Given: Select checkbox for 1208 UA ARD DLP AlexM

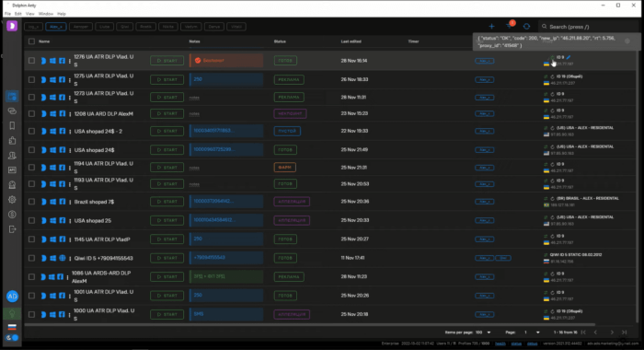Looking at the screenshot, I should 31,113.
